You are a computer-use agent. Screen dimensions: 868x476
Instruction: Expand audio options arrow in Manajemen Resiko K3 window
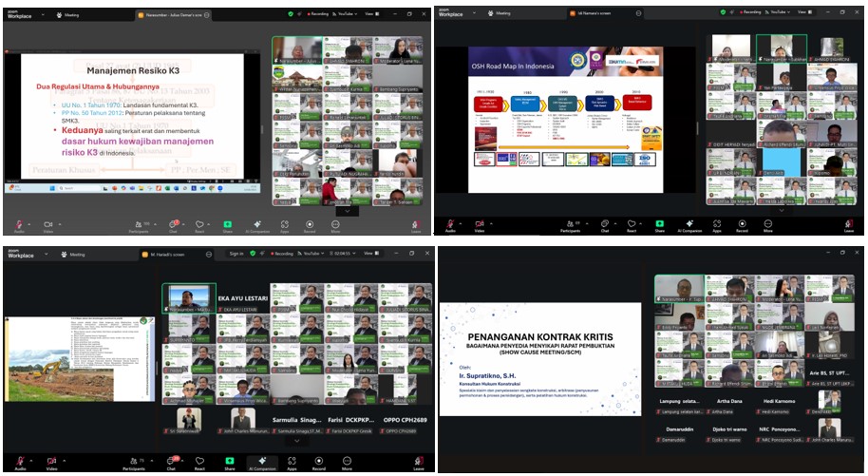tap(30, 222)
